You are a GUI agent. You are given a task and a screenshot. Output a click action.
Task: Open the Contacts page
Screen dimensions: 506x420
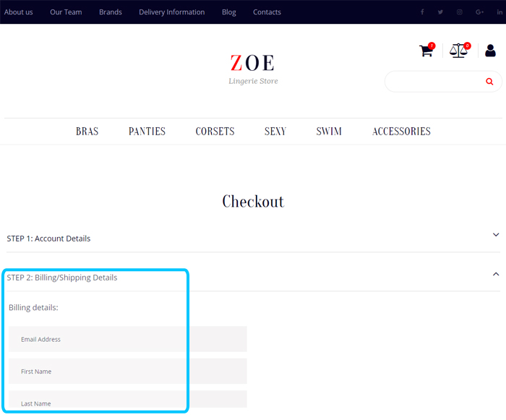267,12
